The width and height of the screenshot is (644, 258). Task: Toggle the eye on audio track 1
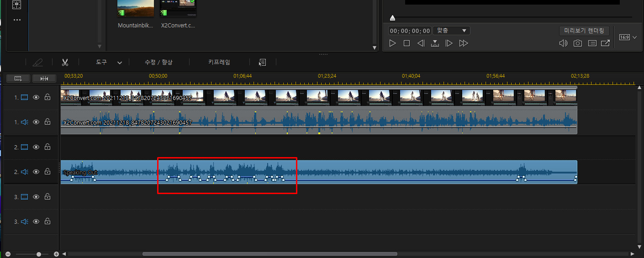pyautogui.click(x=36, y=122)
